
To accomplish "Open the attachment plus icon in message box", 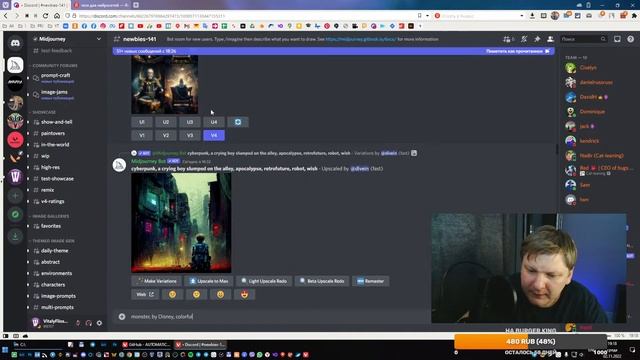I will (x=122, y=316).
